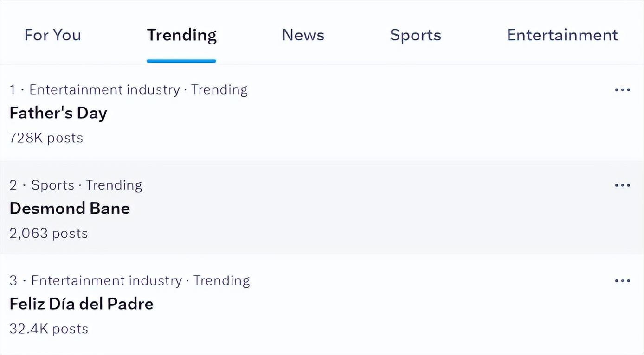The image size is (644, 355).
Task: Click the 2,063 posts count
Action: [x=48, y=233]
